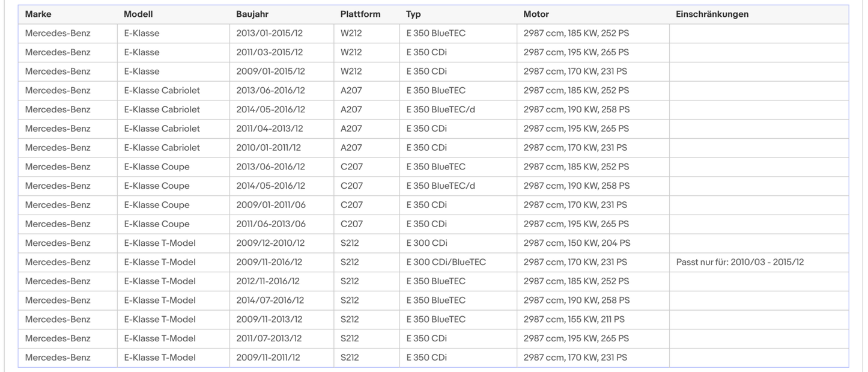Select the Baujahr cell 2011/07-2013/12

tap(269, 338)
